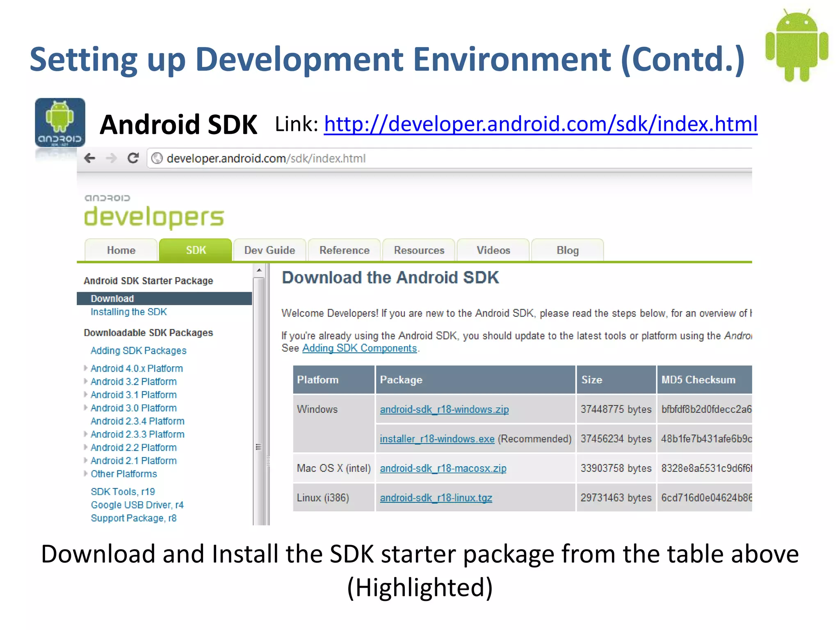The width and height of the screenshot is (840, 630).
Task: Expand Android 3.2 Platform arrow
Action: 85,381
